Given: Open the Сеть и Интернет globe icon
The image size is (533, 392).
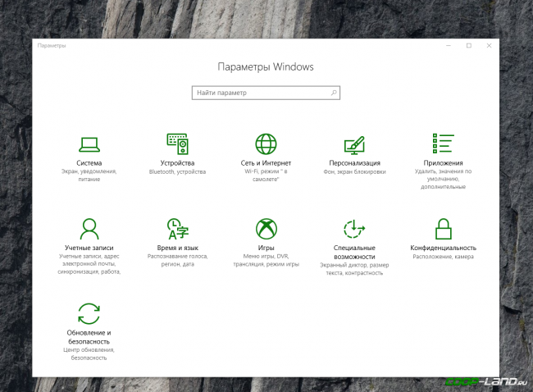Looking at the screenshot, I should click(266, 144).
